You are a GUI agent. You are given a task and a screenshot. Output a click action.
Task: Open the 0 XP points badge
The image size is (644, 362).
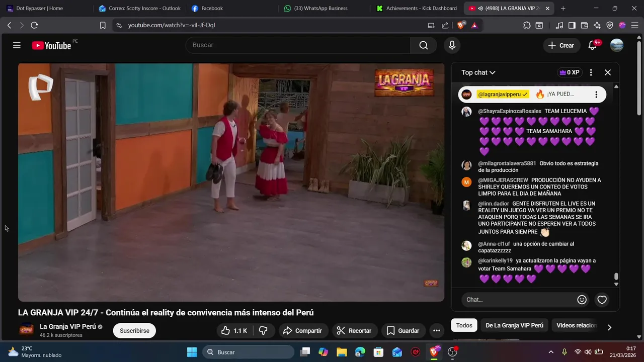[x=569, y=72]
